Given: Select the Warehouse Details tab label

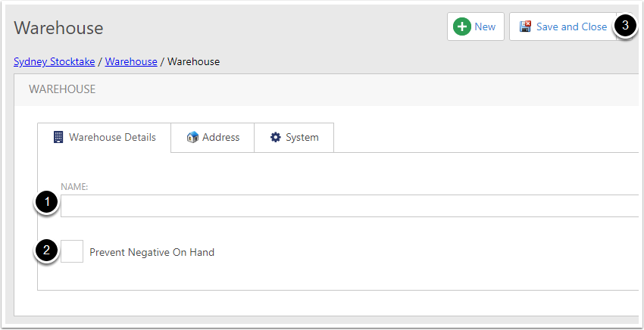Looking at the screenshot, I should coord(112,137).
